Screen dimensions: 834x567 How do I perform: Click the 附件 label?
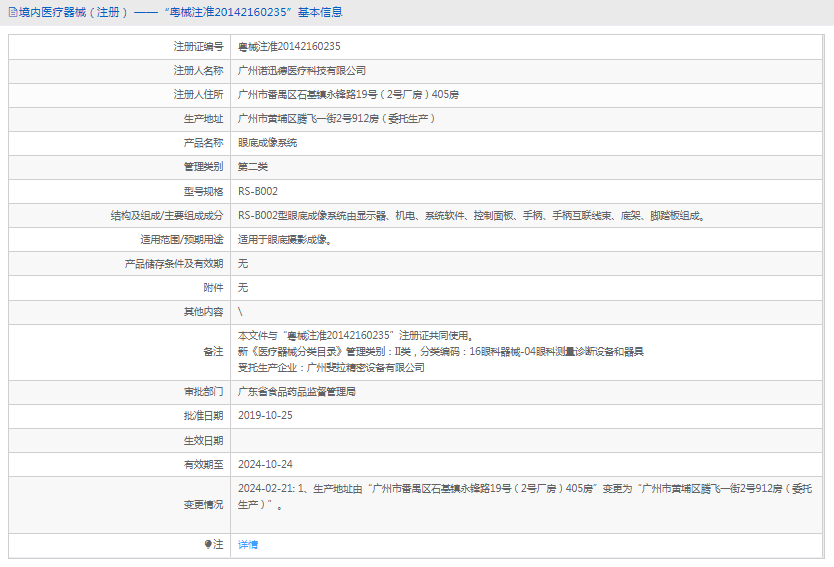pyautogui.click(x=214, y=288)
